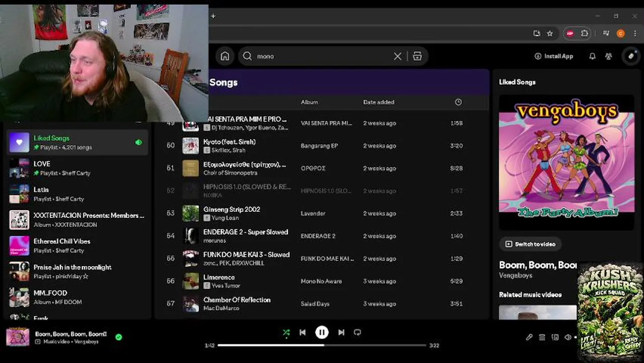Open a new browser tab with plus
Viewport: 644px width, 363px height.
pos(213,16)
